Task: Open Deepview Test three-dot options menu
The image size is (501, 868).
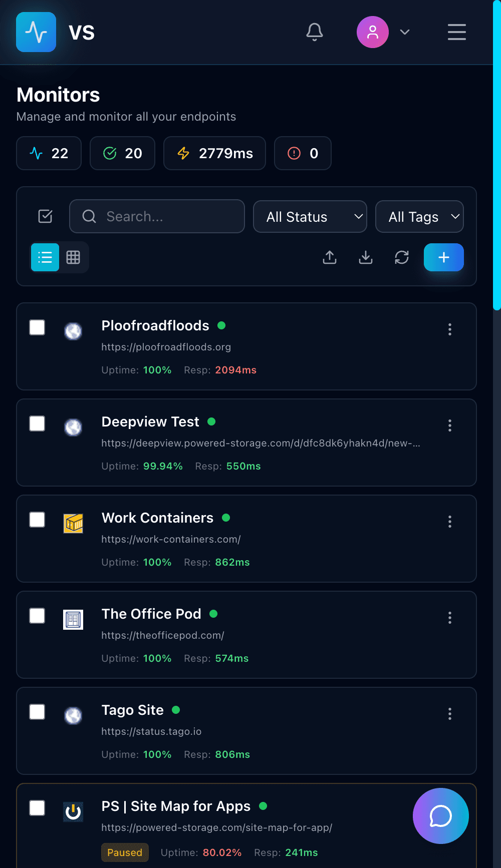Action: click(x=450, y=425)
